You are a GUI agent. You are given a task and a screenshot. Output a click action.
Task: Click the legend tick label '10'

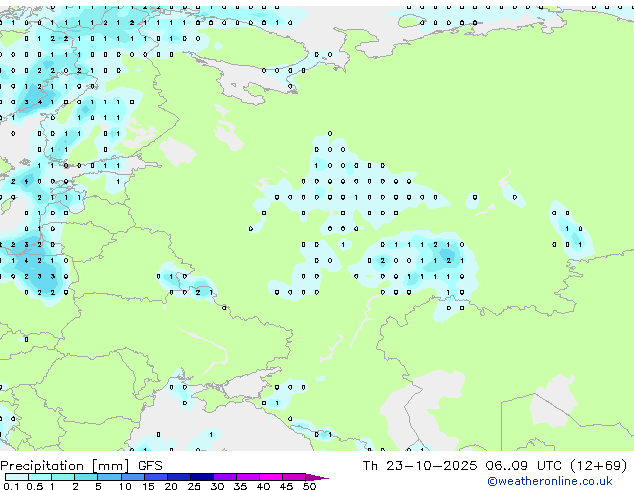pos(125,486)
